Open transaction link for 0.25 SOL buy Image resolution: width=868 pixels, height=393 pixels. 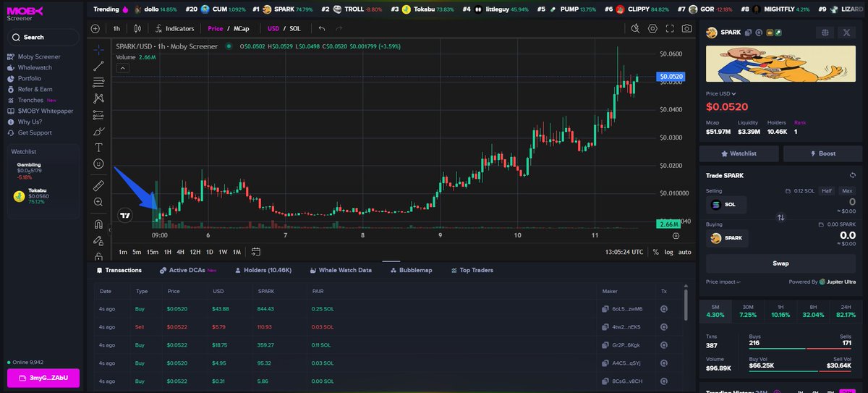click(x=663, y=309)
